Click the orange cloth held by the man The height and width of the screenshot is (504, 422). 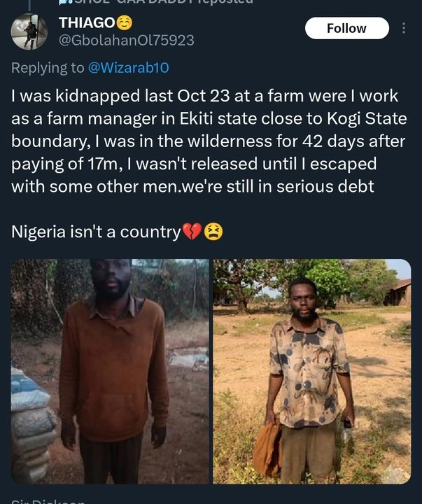coord(267,448)
